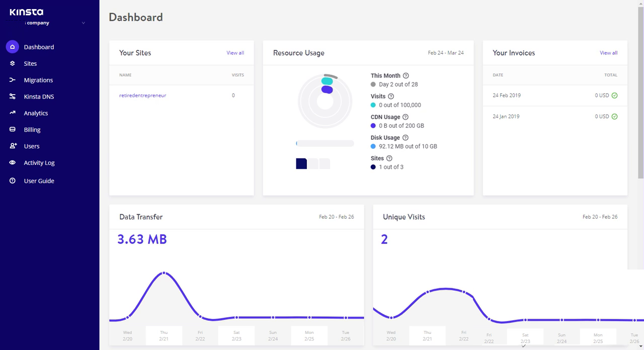Open the Sites section icon
The width and height of the screenshot is (644, 350).
click(x=12, y=63)
